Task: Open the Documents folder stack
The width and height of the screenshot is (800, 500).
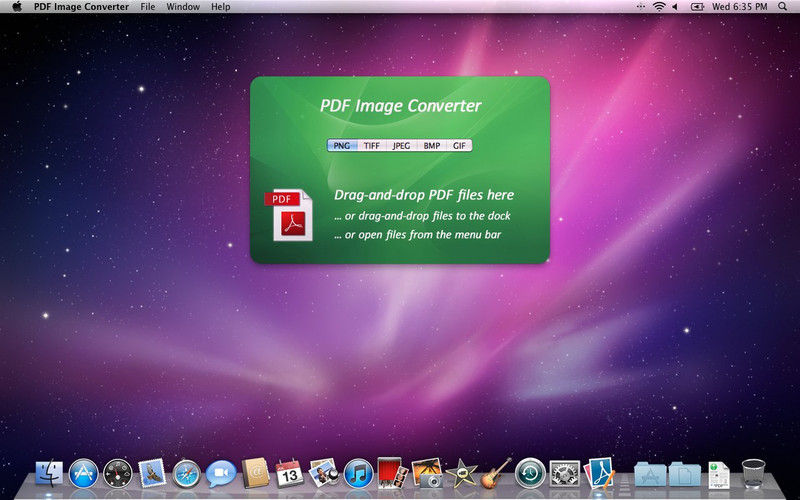Action: pyautogui.click(x=685, y=474)
